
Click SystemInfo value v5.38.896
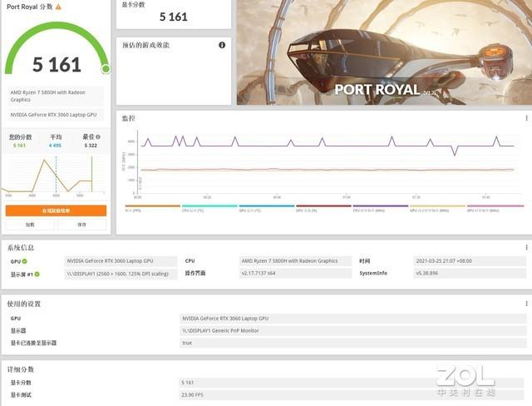pos(470,273)
